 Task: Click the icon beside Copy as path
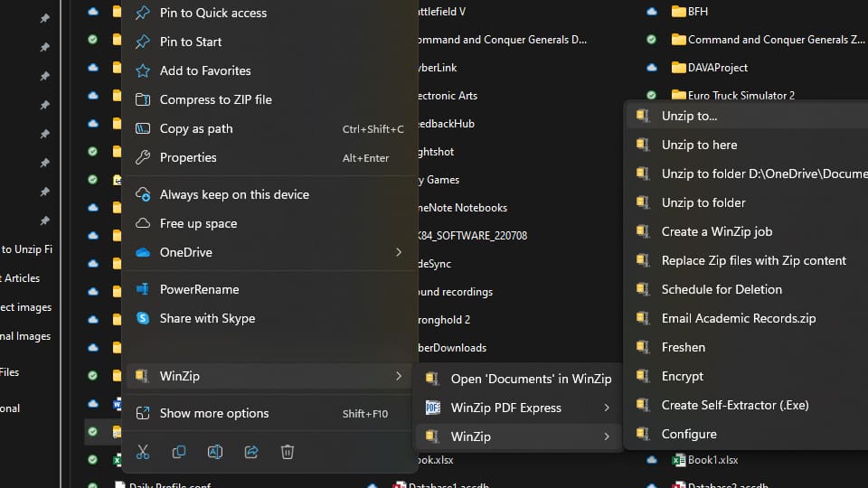coord(143,128)
